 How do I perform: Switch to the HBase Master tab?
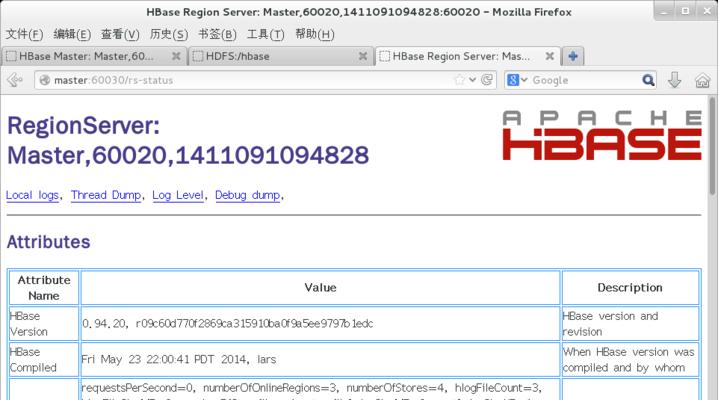[x=94, y=56]
